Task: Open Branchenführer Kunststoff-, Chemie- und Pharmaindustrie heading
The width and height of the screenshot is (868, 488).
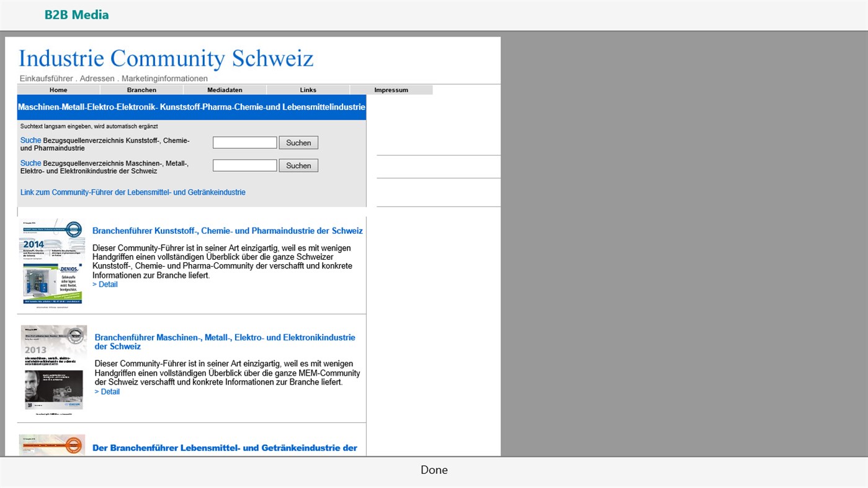Action: [227, 230]
